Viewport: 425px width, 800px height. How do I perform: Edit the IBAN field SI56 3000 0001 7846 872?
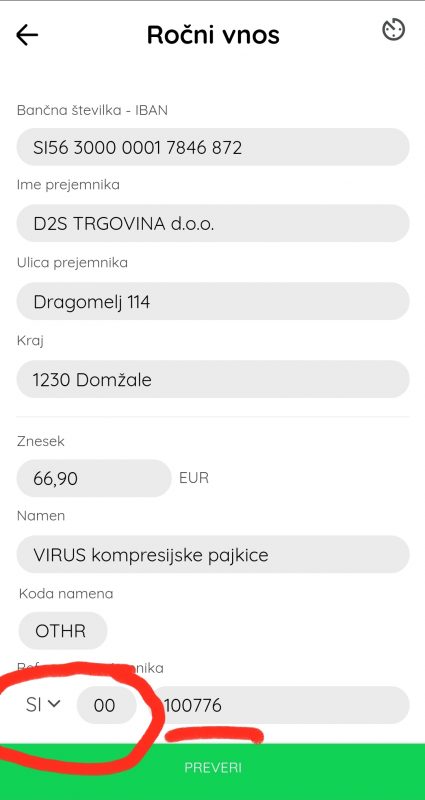(x=213, y=147)
